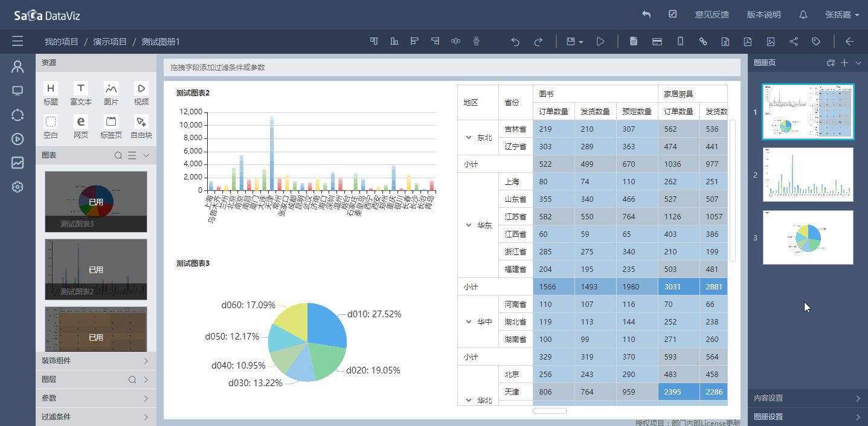Add a 自由块 free block component
The image size is (868, 426).
pos(141,127)
